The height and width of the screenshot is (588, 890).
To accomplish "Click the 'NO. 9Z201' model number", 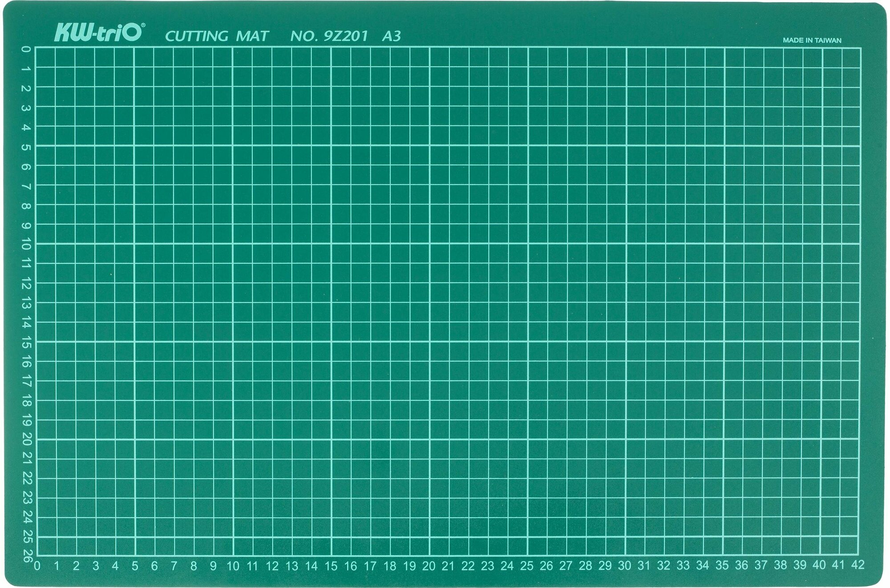I will pos(329,36).
